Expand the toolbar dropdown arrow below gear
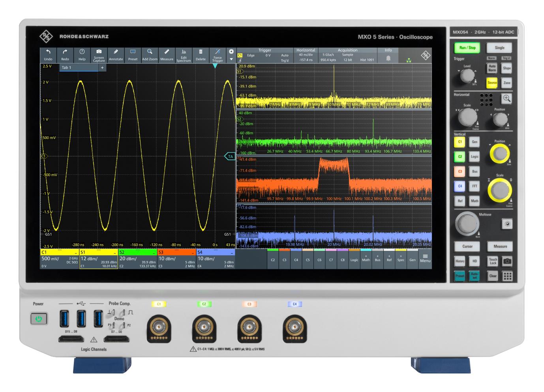Image resolution: width=544 pixels, height=392 pixels. 231,60
